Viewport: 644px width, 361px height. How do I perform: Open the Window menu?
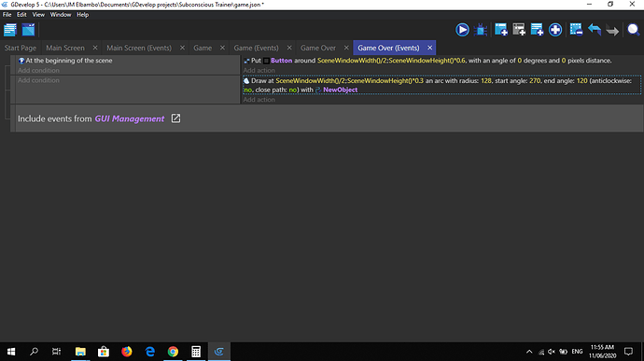point(61,15)
